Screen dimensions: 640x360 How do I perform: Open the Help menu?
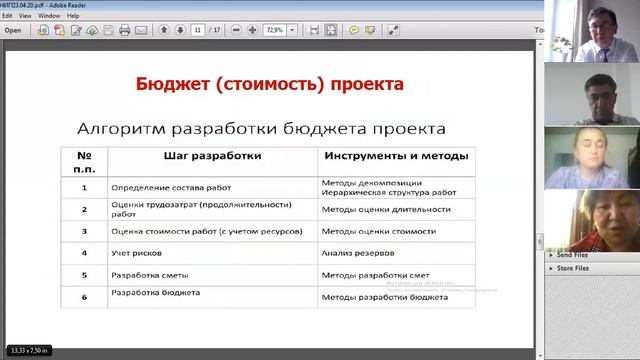[x=73, y=16]
